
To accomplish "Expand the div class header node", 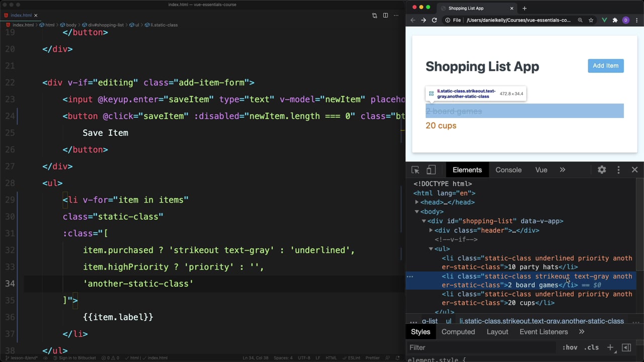I will (431, 230).
